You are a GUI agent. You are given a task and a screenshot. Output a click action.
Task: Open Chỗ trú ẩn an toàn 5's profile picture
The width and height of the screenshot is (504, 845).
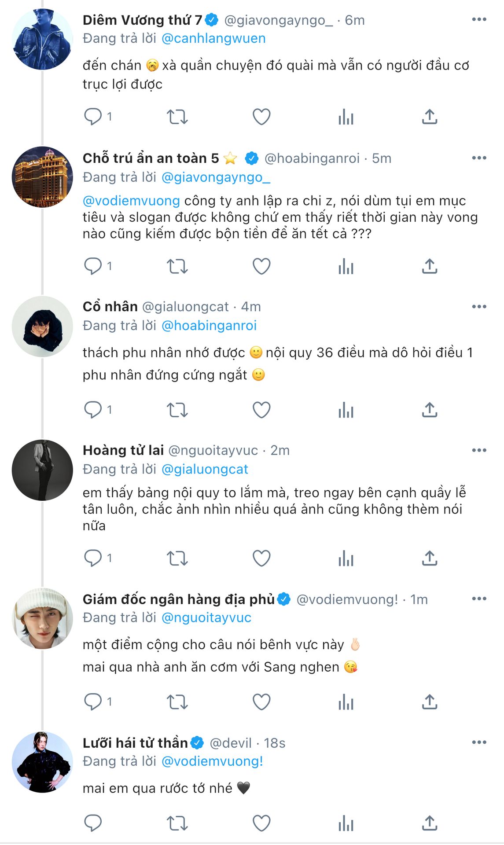(x=42, y=177)
